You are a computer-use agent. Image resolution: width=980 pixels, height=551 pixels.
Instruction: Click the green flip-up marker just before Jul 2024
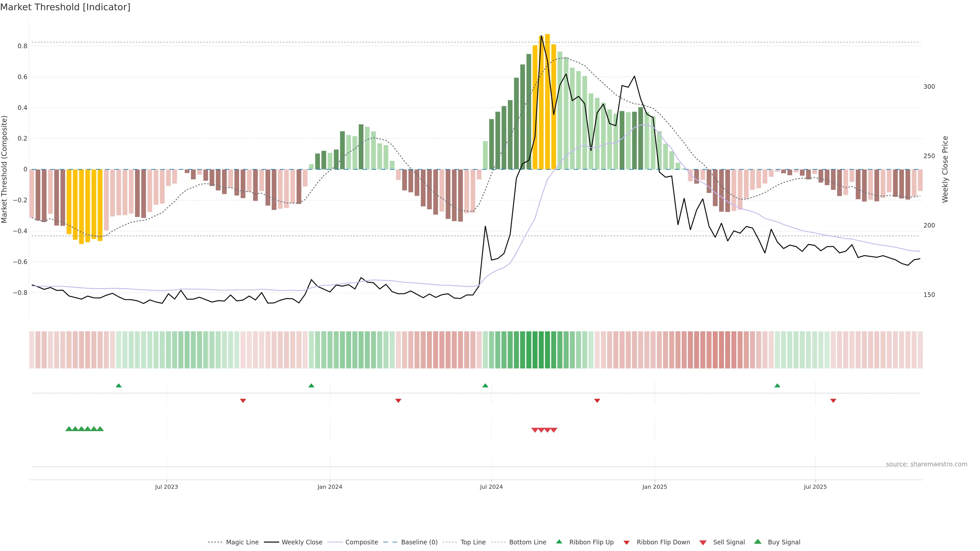[485, 386]
